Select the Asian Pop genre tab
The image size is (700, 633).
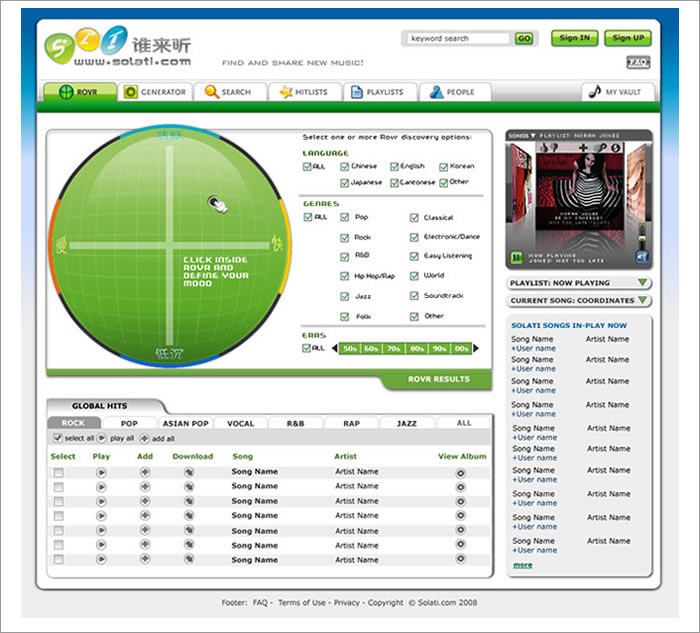(x=185, y=423)
